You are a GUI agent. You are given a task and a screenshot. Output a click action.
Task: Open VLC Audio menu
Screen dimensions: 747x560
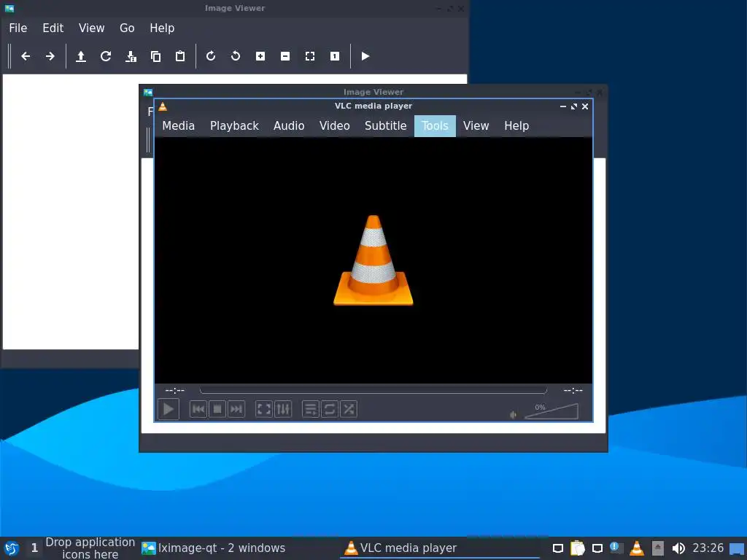click(x=289, y=125)
